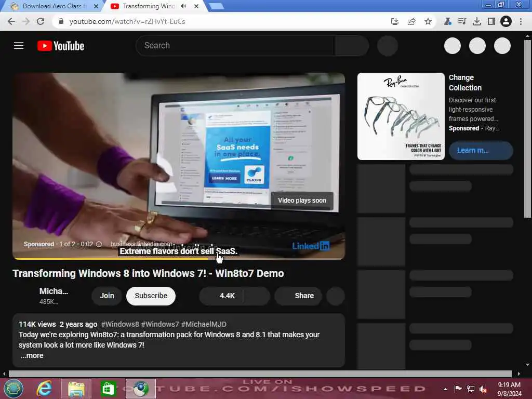Open the media control playlist icon
This screenshot has height=399, width=532.
[x=462, y=21]
